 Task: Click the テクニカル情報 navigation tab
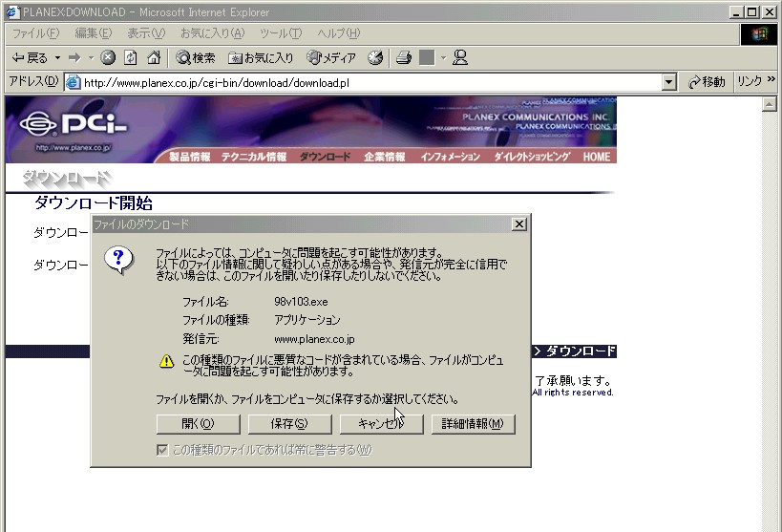tap(254, 157)
